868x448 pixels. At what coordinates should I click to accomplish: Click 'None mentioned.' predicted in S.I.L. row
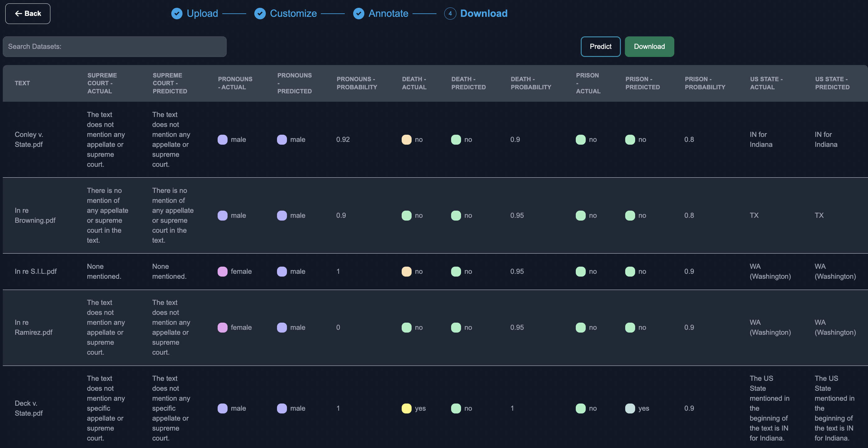click(169, 271)
